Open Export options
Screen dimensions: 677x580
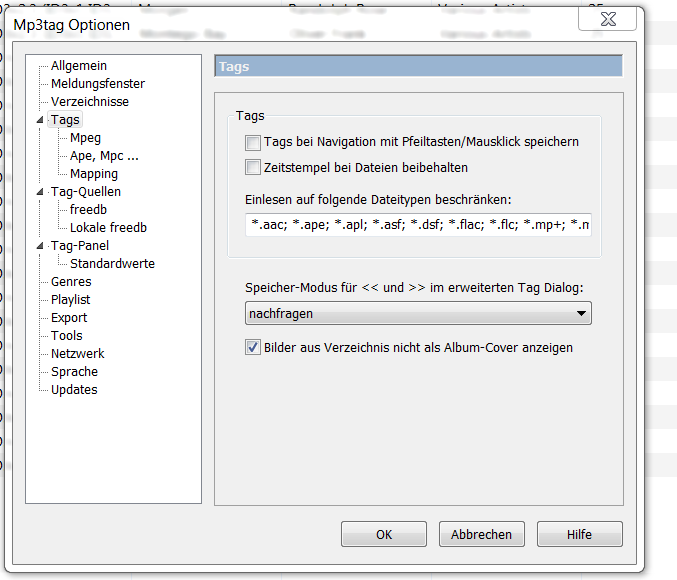point(69,318)
